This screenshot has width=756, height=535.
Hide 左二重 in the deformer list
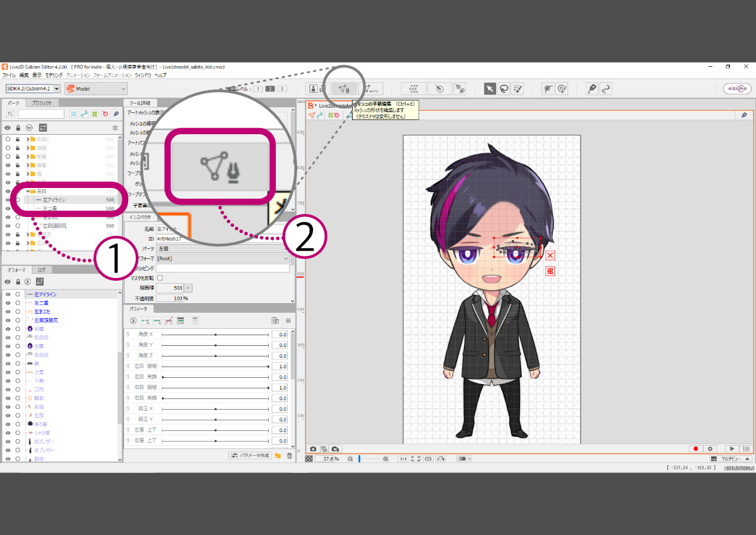tap(8, 303)
